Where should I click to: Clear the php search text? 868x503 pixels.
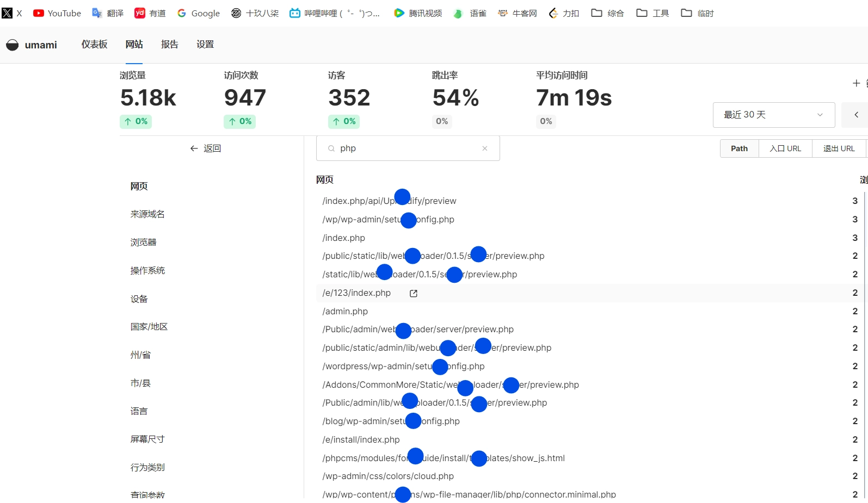tap(484, 148)
